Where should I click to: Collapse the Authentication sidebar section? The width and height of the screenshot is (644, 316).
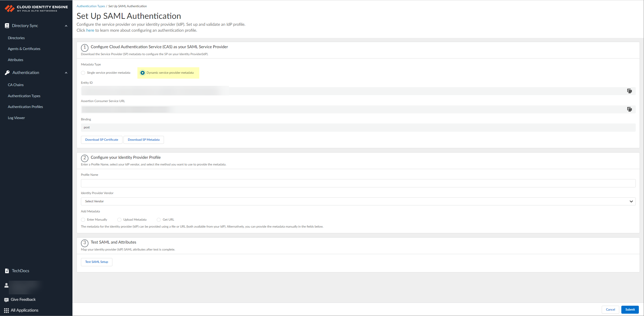tap(66, 73)
